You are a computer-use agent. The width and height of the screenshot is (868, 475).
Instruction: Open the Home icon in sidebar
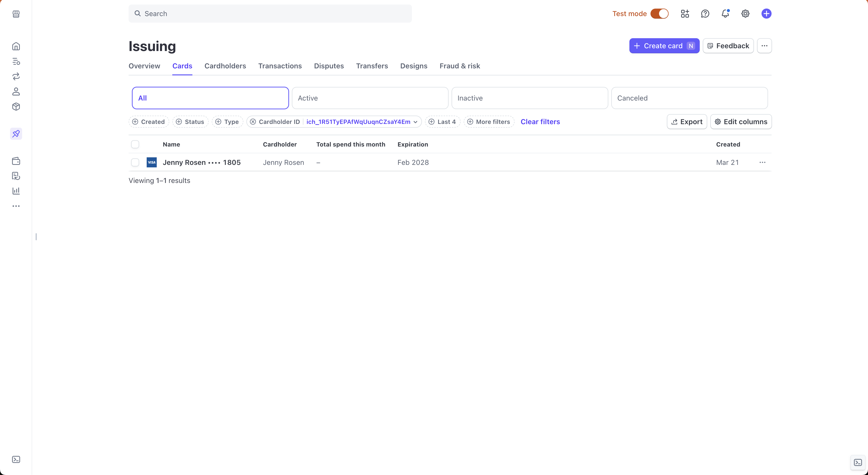[16, 46]
